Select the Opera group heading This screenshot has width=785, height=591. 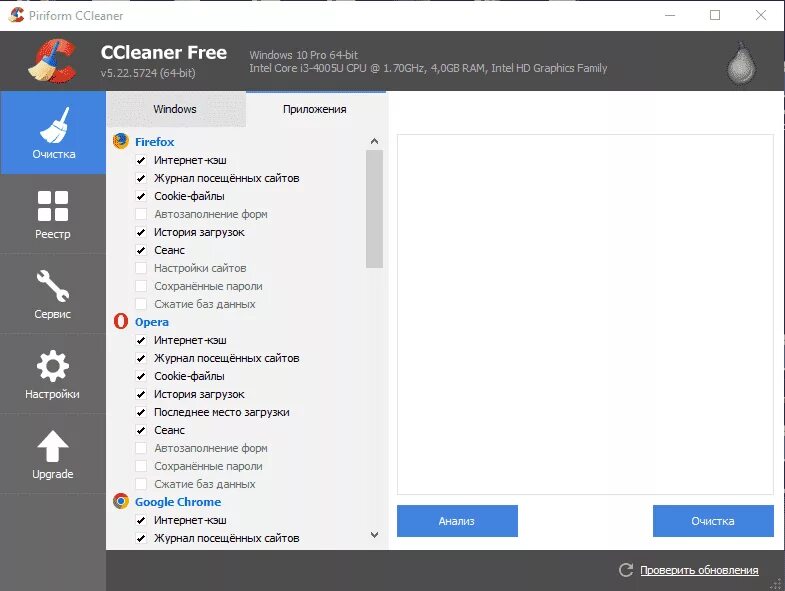click(x=152, y=322)
